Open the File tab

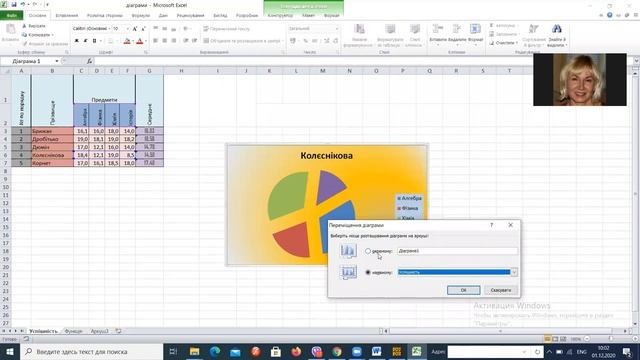[11, 16]
